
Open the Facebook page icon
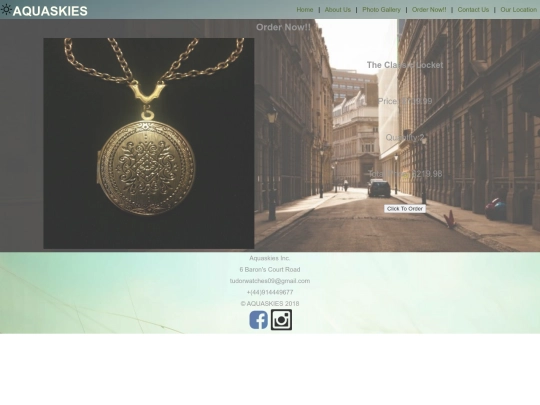tap(259, 320)
